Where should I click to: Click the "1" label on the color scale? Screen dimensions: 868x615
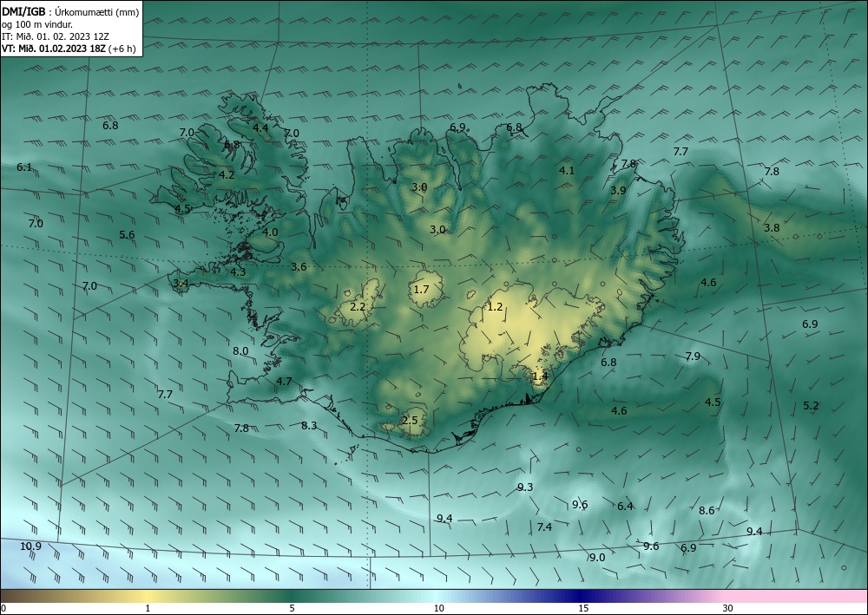click(148, 609)
